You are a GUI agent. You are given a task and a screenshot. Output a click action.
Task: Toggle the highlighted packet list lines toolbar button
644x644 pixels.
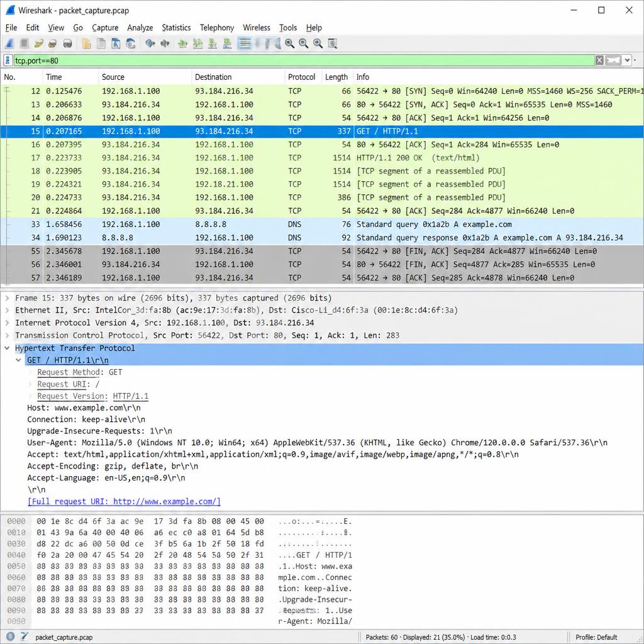(245, 43)
